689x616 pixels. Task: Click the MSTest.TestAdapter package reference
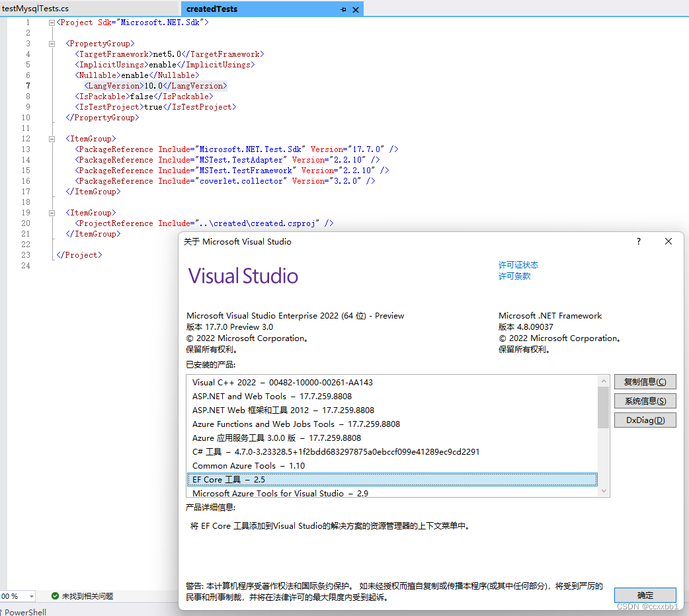(x=227, y=160)
